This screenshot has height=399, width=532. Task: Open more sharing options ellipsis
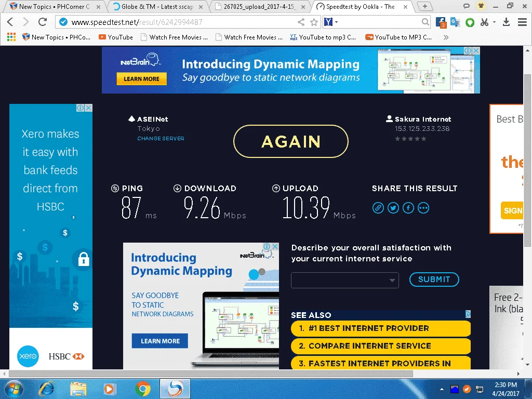point(423,208)
